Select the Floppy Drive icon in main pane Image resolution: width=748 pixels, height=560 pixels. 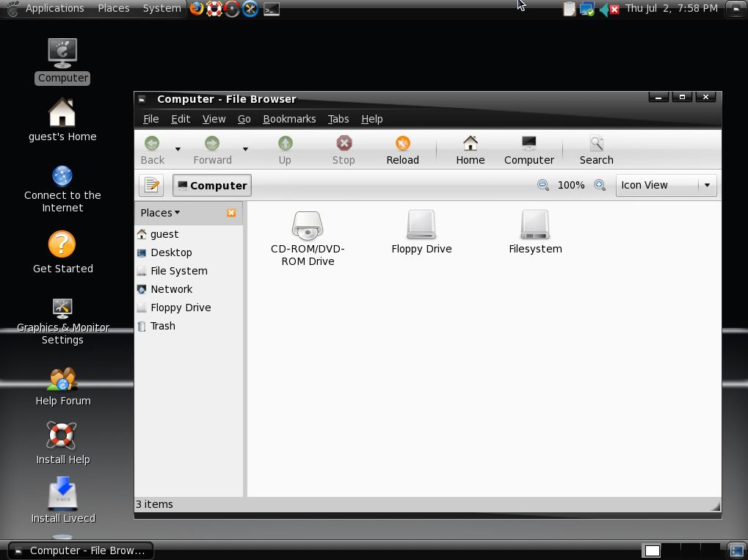[x=421, y=225]
